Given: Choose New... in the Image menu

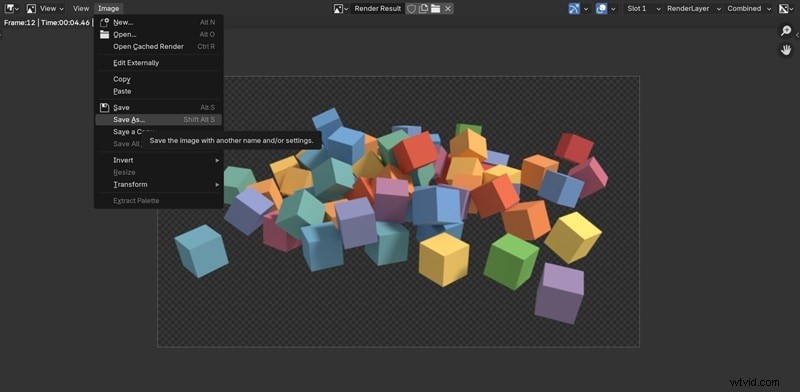Looking at the screenshot, I should (158, 22).
